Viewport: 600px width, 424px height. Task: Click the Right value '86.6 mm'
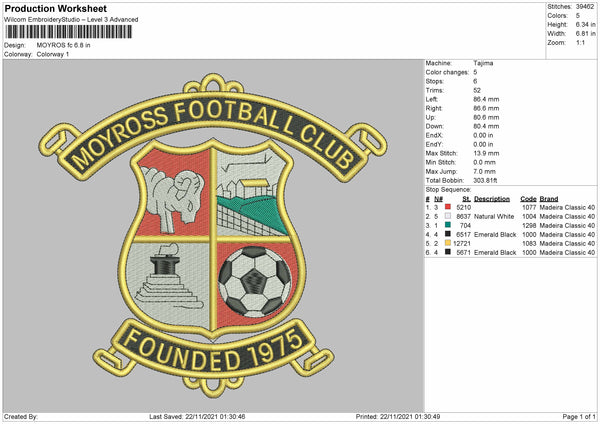click(486, 108)
